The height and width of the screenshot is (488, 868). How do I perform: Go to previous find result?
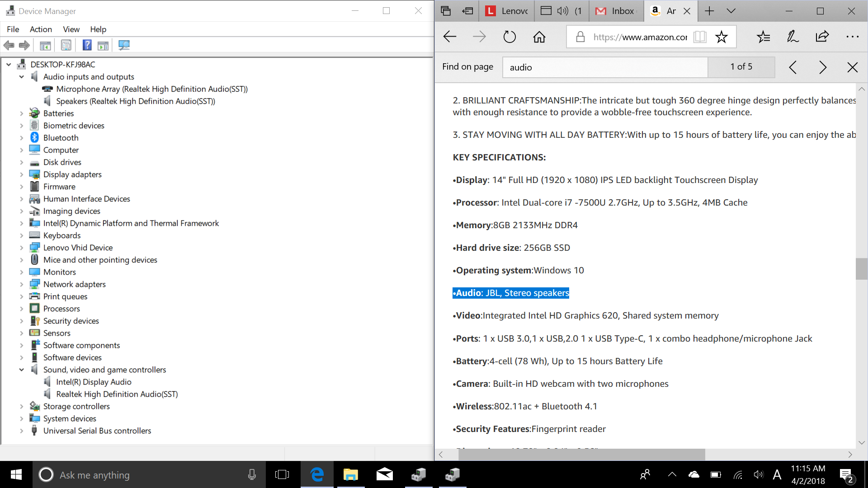point(793,67)
